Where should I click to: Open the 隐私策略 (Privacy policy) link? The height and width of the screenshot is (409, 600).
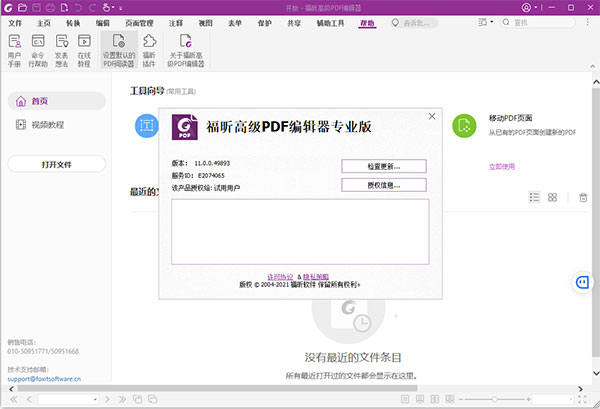[316, 277]
